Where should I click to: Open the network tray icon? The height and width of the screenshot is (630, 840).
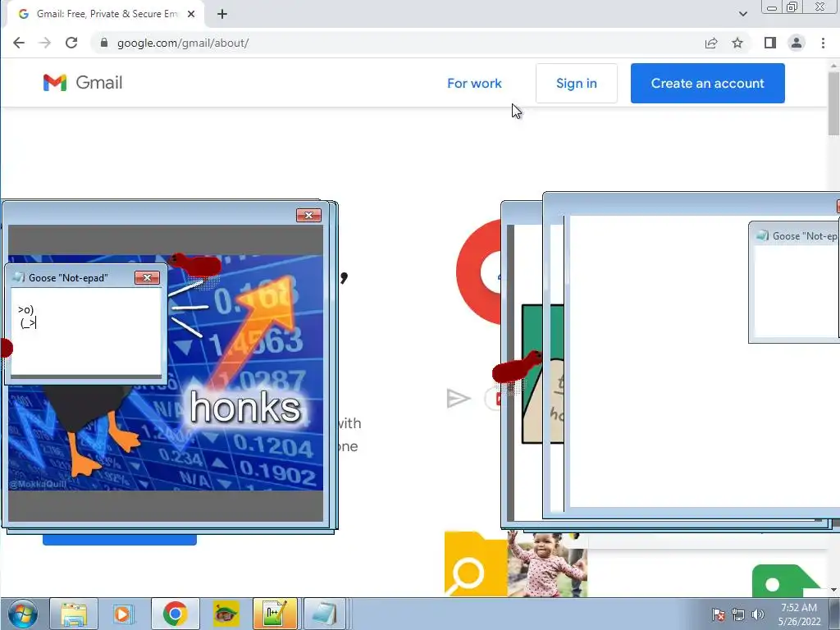738,615
